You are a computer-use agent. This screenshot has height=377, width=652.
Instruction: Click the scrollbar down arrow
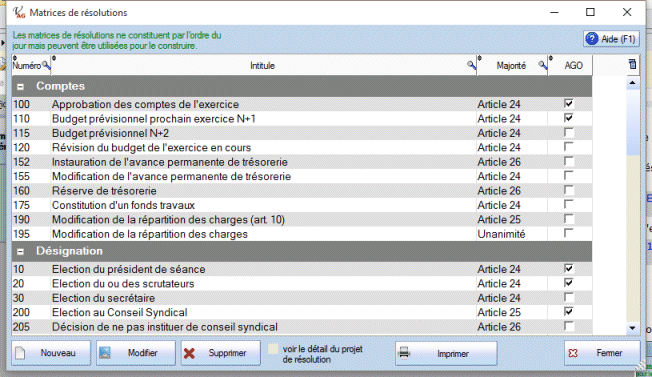[632, 328]
